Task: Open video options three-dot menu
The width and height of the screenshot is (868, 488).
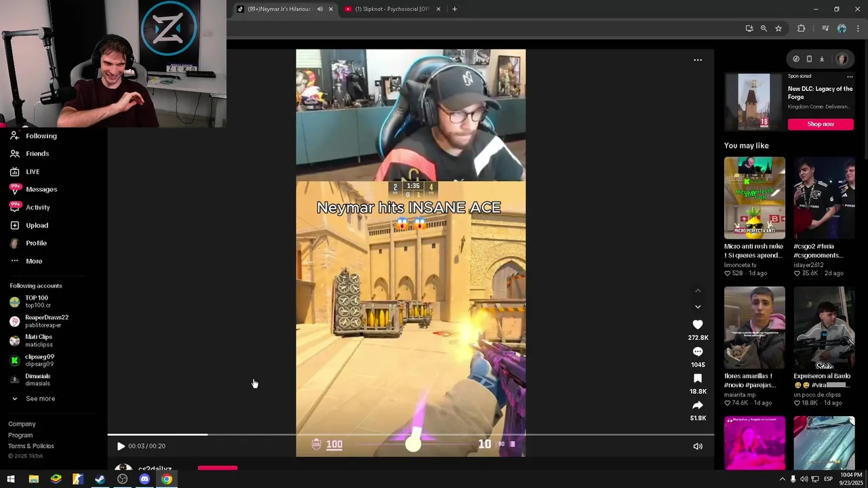Action: point(698,60)
